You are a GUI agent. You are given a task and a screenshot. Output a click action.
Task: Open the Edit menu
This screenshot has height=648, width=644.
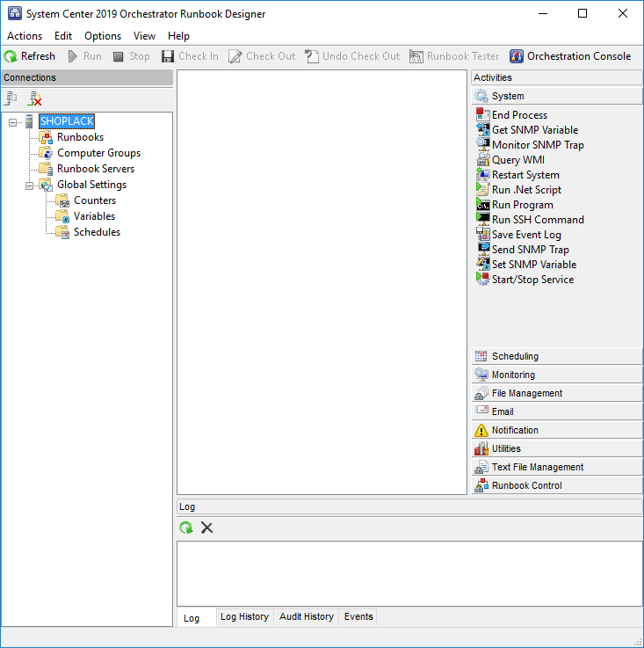63,36
